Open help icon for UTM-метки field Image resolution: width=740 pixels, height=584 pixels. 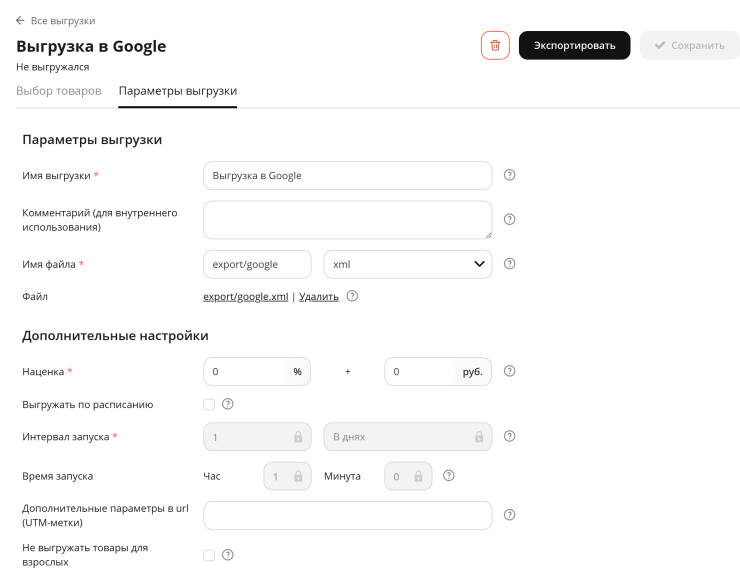[x=509, y=515]
